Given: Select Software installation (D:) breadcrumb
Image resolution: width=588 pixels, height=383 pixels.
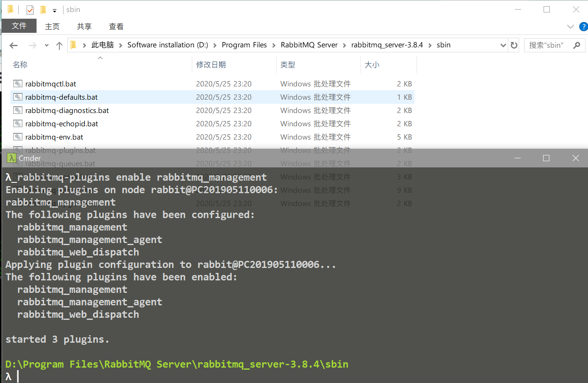Looking at the screenshot, I should (x=168, y=45).
